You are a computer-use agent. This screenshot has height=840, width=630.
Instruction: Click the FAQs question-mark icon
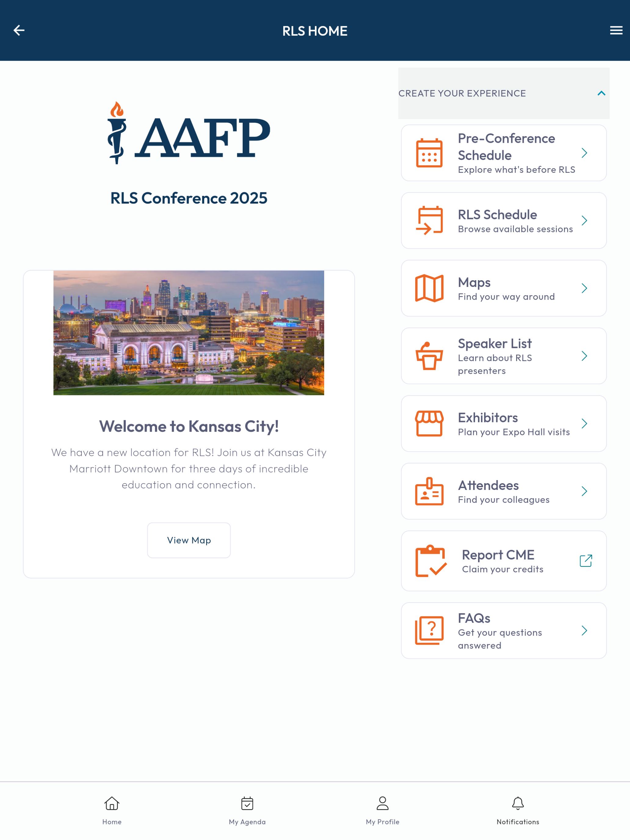429,630
